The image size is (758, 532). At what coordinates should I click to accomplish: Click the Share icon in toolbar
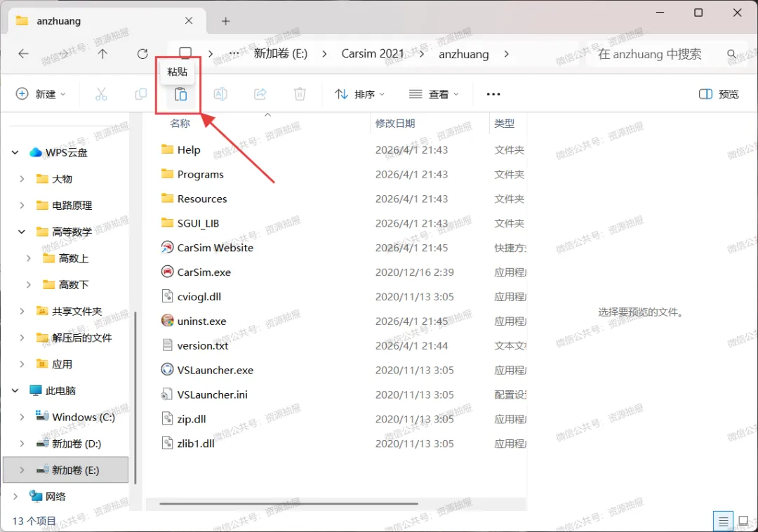260,94
